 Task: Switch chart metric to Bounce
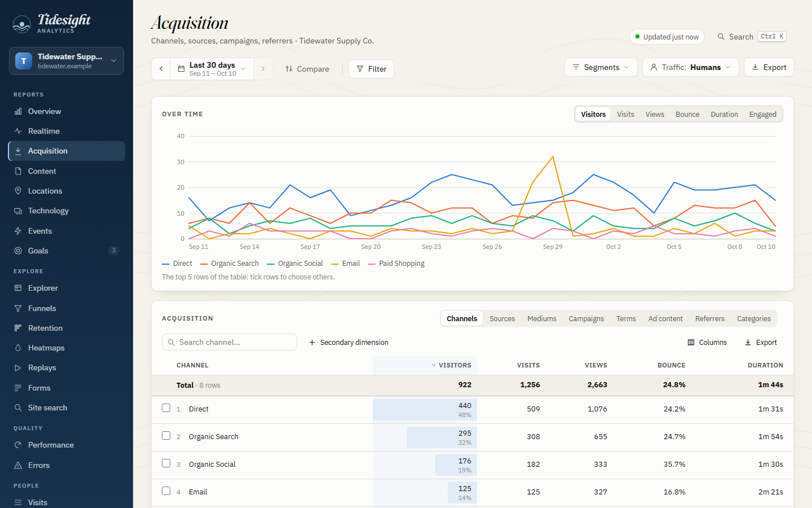687,114
